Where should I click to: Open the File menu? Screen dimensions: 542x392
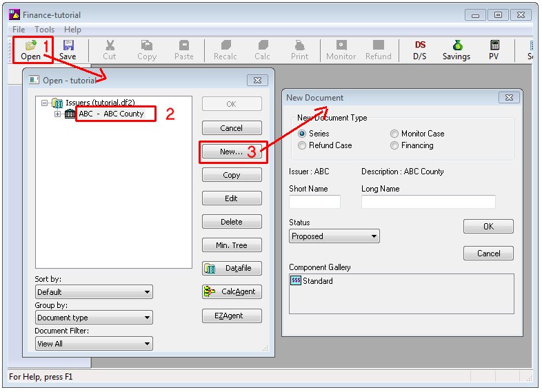click(x=19, y=30)
